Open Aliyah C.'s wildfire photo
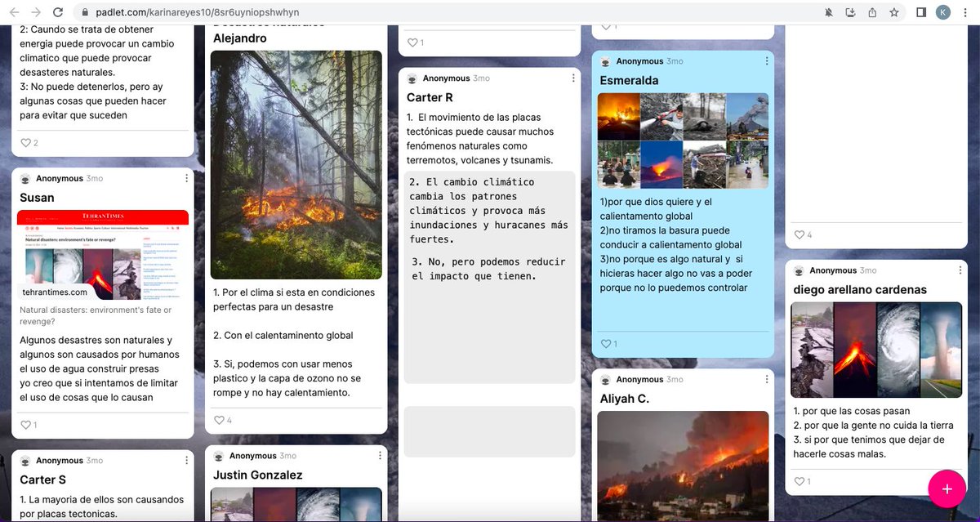Viewport: 980px width, 522px height. click(683, 466)
